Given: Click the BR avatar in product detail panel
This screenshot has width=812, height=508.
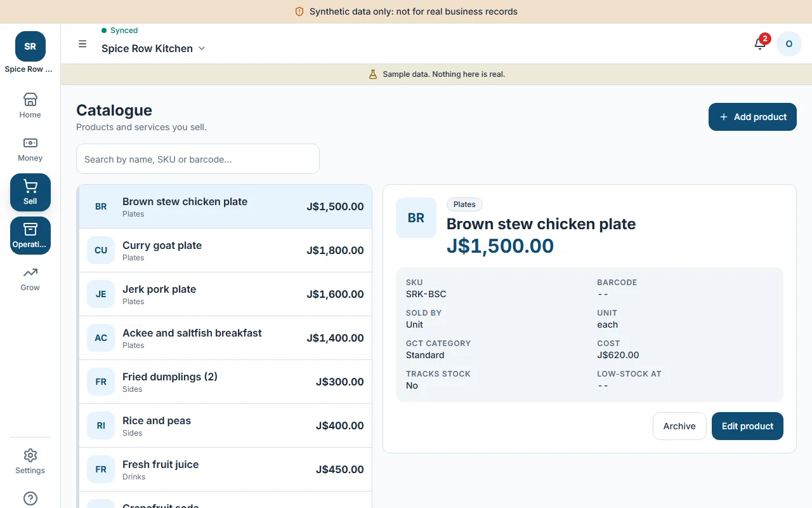Looking at the screenshot, I should click(x=416, y=218).
